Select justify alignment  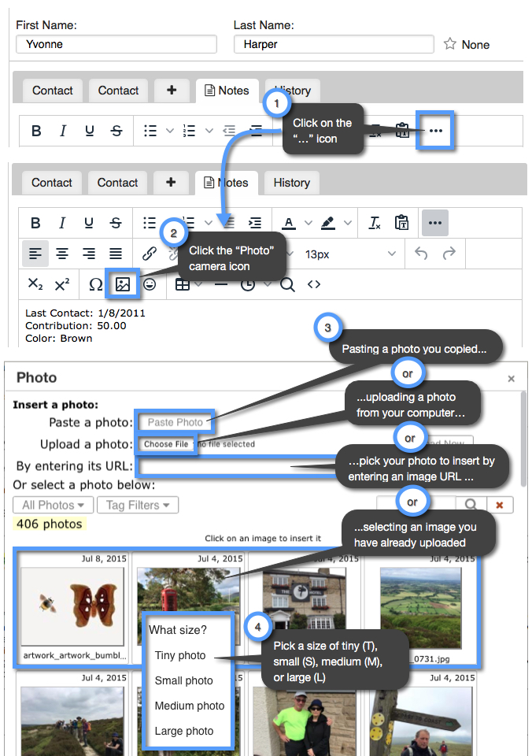point(115,254)
